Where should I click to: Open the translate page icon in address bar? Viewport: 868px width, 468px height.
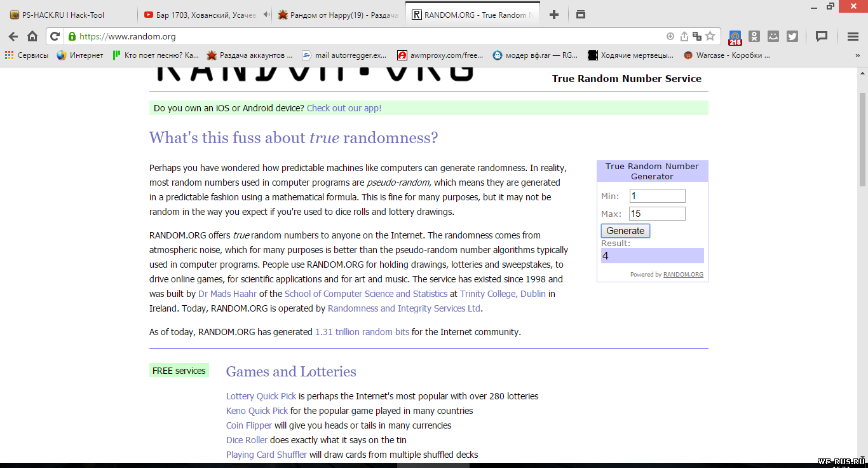click(x=697, y=36)
